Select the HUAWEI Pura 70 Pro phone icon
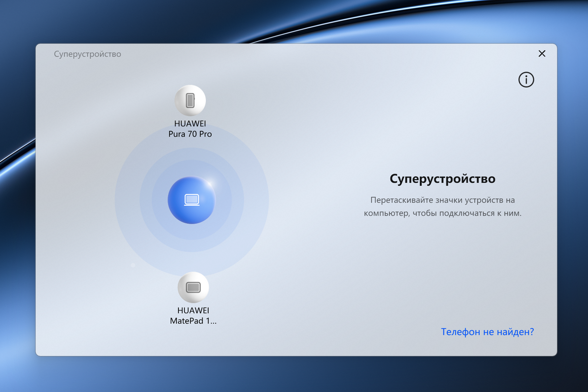The image size is (588, 392). pos(190,100)
